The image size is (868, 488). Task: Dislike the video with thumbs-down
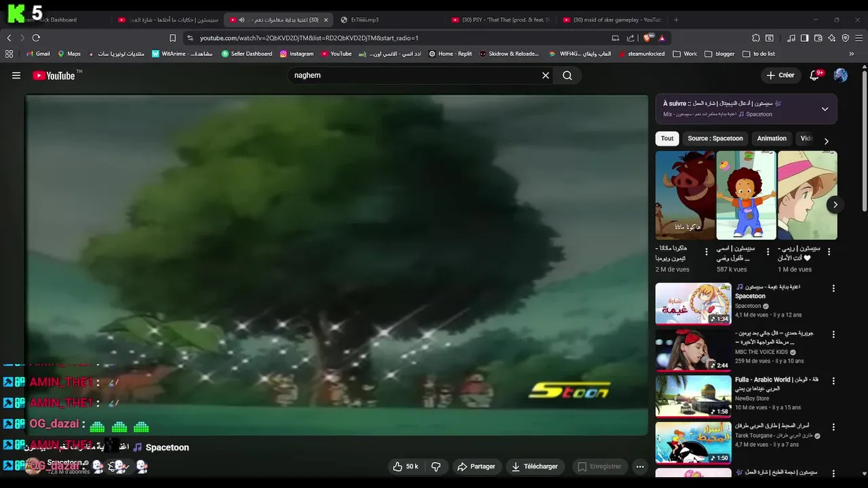pos(436,466)
